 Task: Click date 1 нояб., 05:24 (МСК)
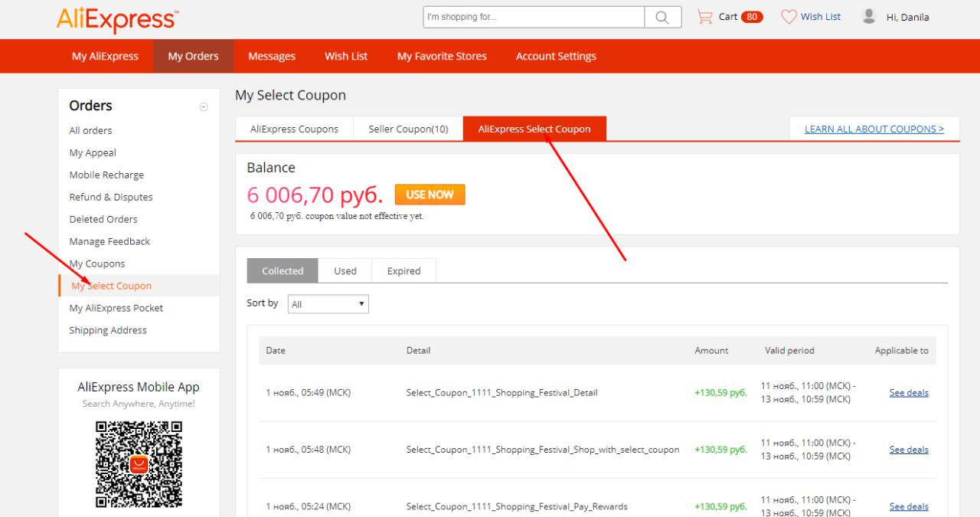308,506
